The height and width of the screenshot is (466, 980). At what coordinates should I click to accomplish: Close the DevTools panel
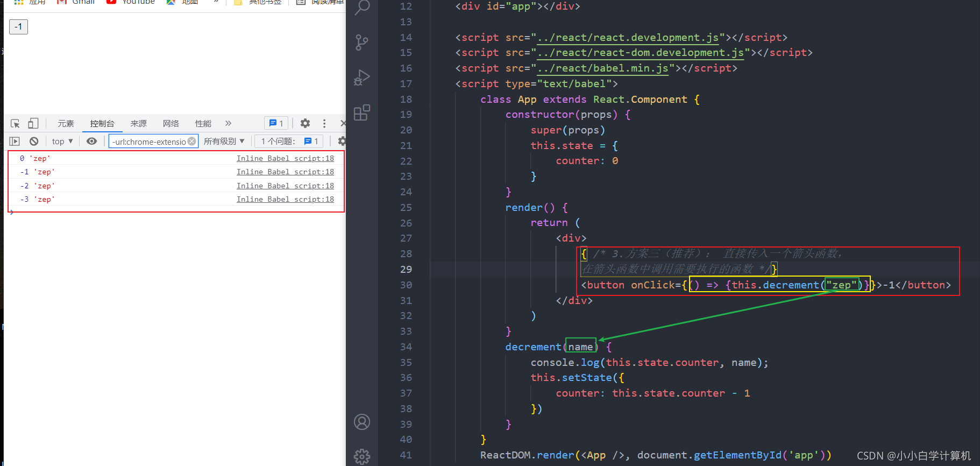(x=343, y=123)
